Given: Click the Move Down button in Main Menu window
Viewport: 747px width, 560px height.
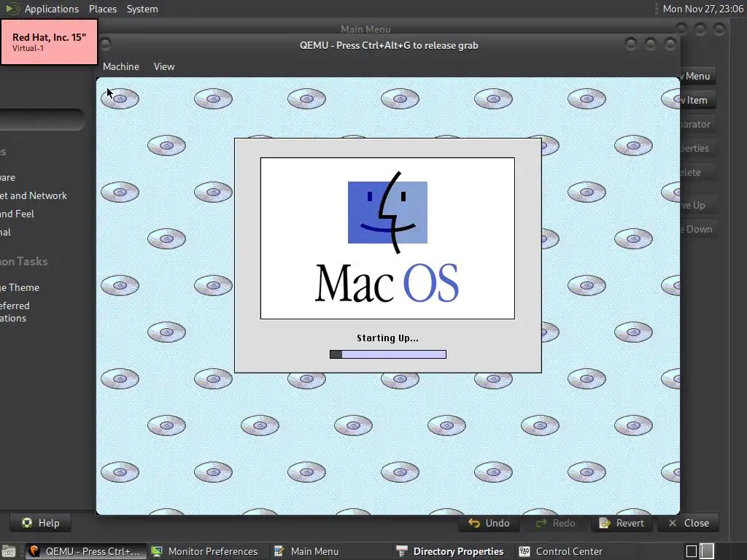Looking at the screenshot, I should [697, 229].
